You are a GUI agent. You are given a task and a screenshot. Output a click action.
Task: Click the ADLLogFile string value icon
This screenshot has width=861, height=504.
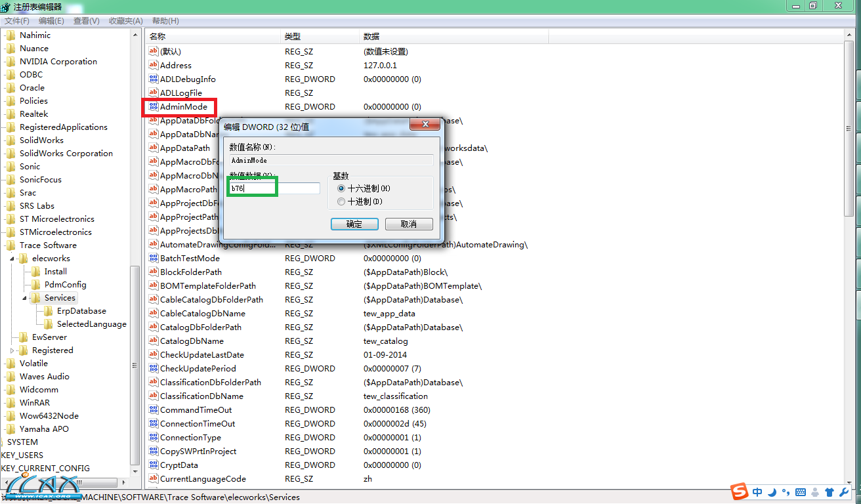click(154, 93)
